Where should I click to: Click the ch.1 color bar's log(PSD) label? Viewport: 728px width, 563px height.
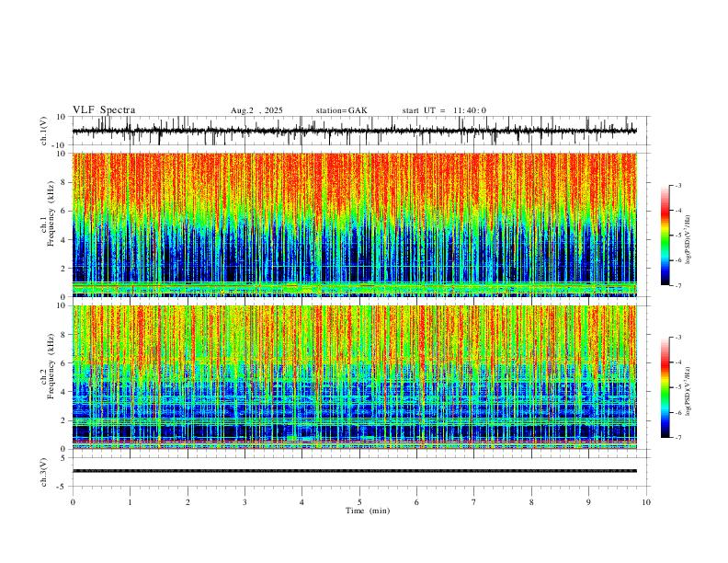(688, 240)
